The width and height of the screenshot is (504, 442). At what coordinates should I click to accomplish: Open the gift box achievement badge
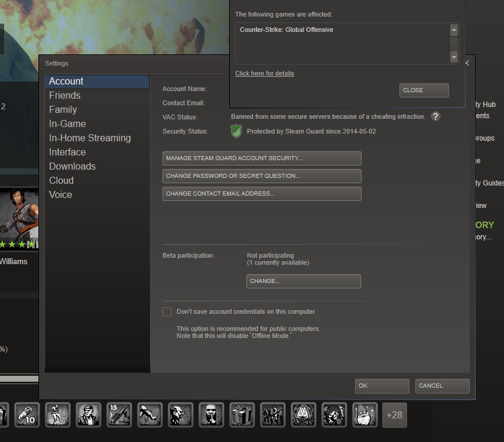[242, 415]
